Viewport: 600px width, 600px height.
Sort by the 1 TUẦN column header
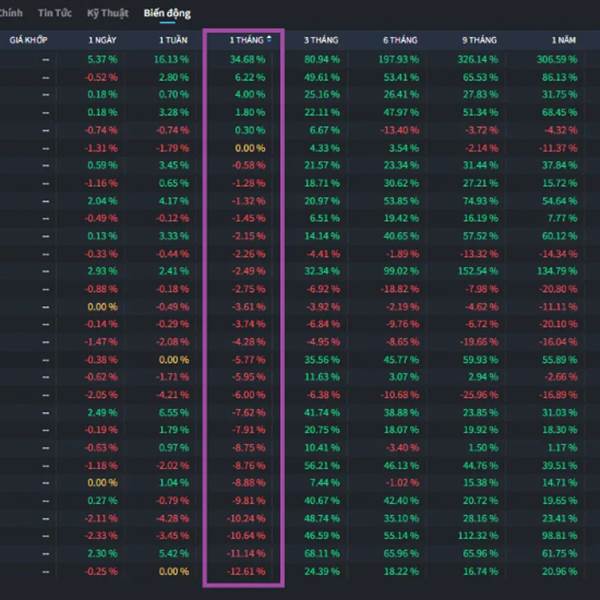click(174, 40)
